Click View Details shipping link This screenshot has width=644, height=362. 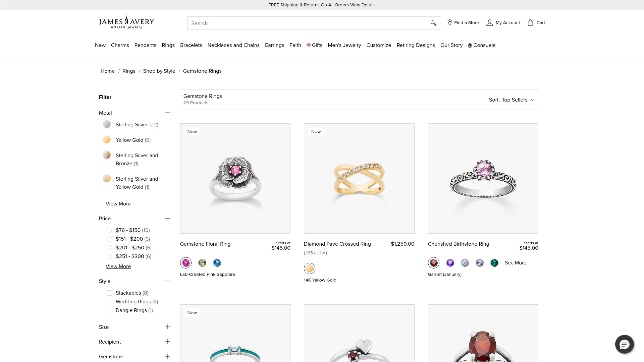pos(363,5)
